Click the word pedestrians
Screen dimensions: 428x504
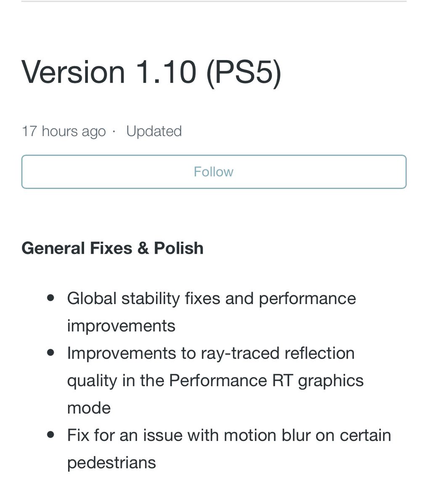click(111, 463)
